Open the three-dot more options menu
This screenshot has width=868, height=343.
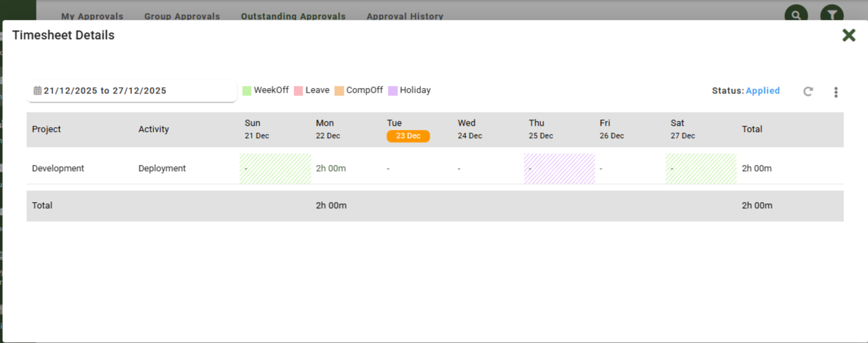coord(836,92)
